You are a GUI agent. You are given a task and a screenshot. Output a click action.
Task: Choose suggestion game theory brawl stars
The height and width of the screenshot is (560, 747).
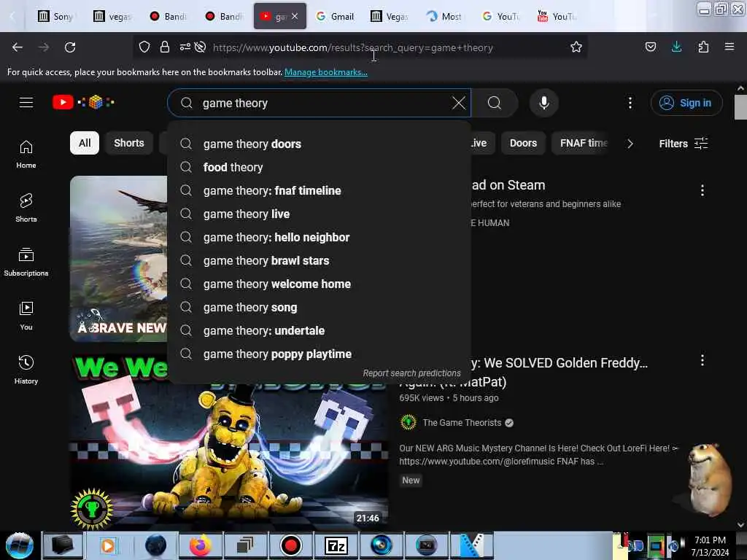319,260
